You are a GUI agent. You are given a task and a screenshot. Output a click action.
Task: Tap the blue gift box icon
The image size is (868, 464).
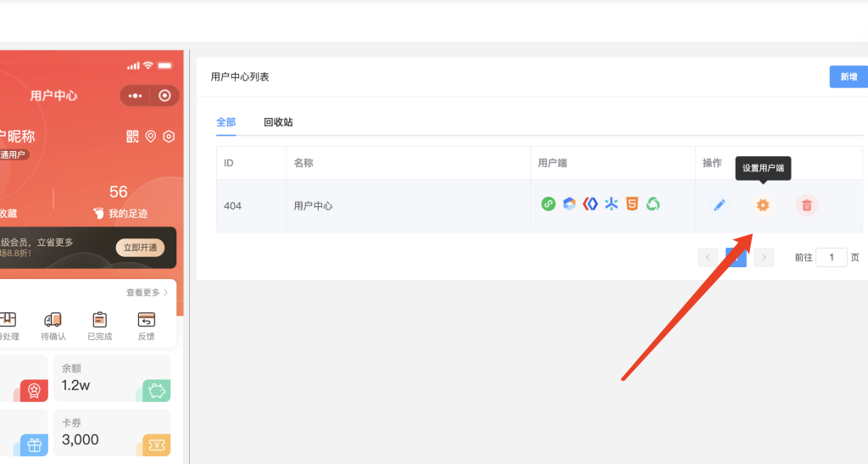[x=34, y=445]
